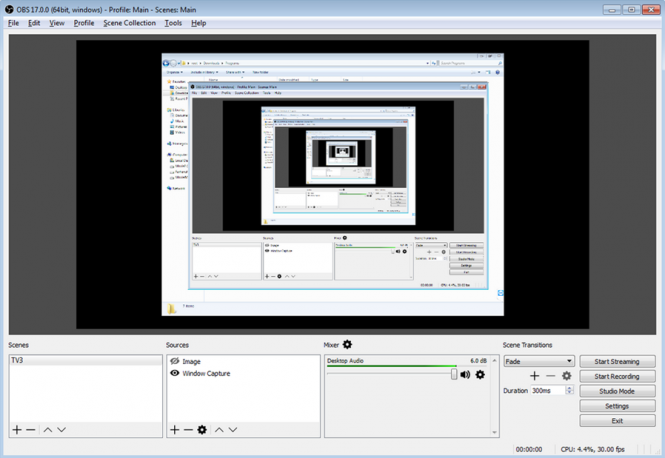
Task: Open Desktop Audio settings gear
Action: click(480, 375)
